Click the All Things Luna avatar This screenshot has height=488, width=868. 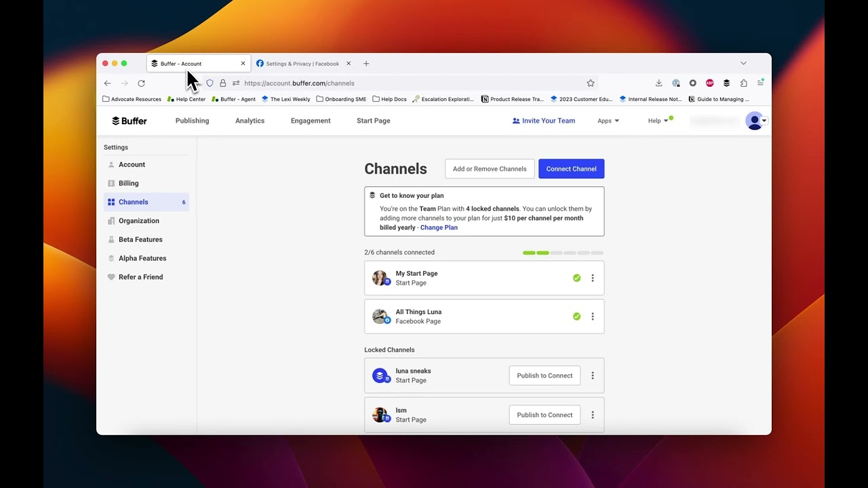coord(380,317)
